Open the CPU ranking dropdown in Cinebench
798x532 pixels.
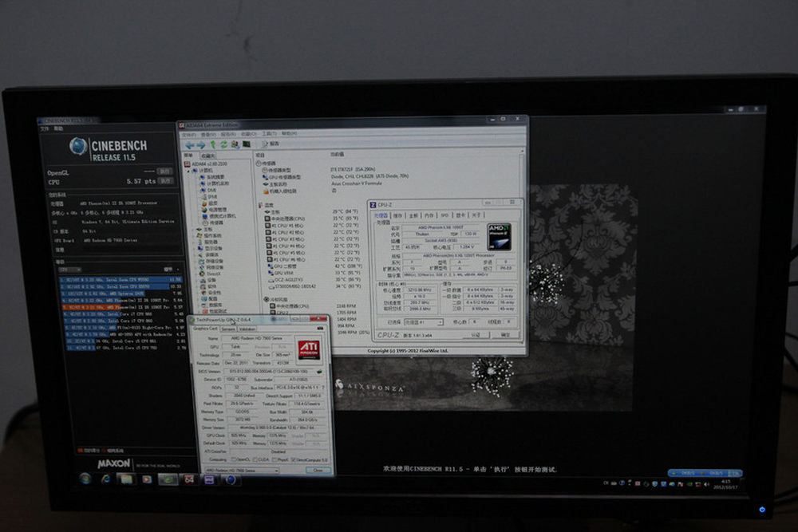(x=70, y=270)
